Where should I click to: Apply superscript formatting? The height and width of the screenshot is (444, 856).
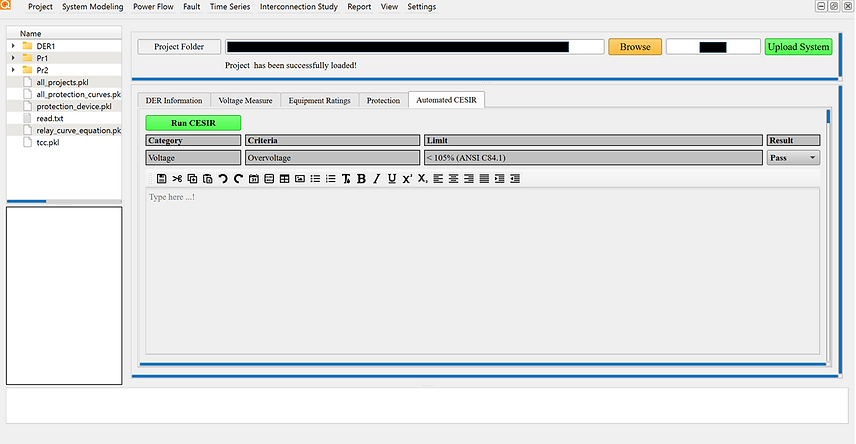point(407,179)
